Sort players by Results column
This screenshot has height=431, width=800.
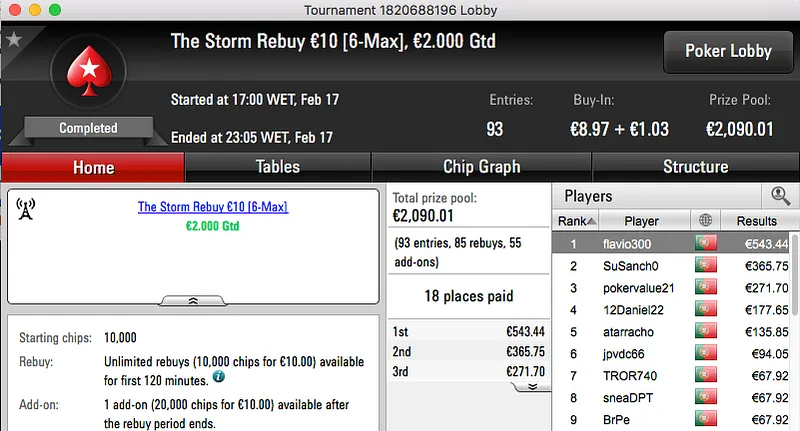click(x=756, y=221)
